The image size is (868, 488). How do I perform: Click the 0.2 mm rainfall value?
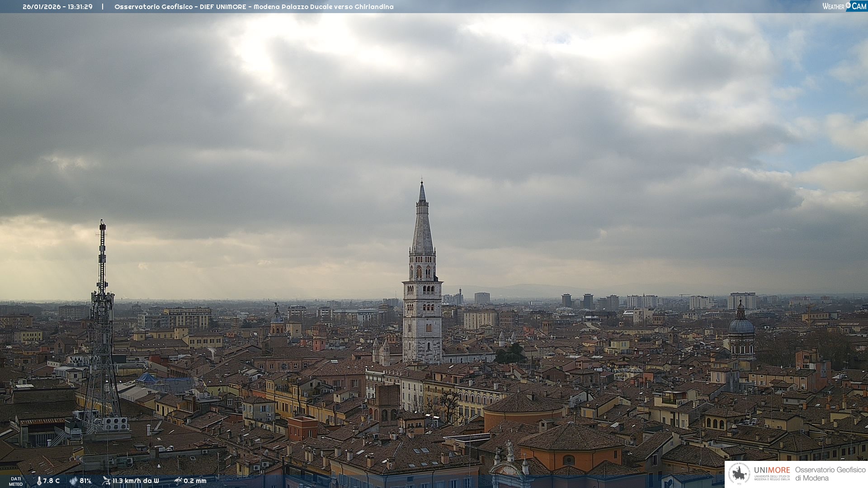(195, 481)
